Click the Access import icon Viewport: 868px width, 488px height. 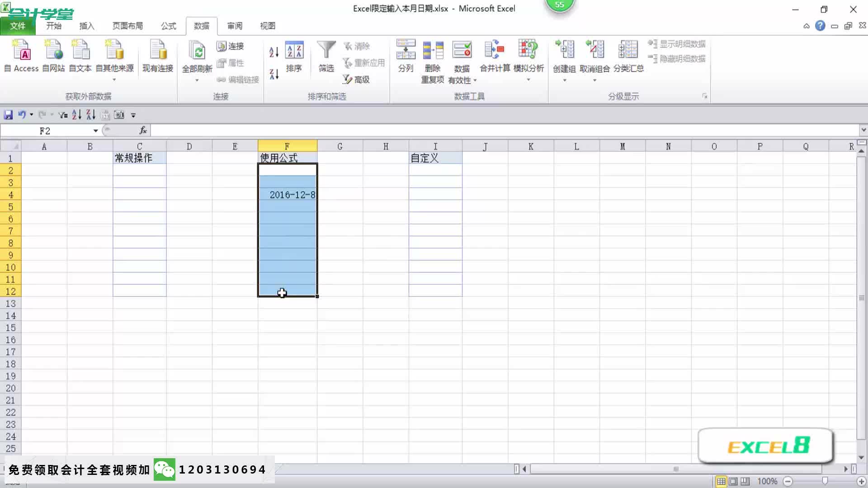point(22,51)
